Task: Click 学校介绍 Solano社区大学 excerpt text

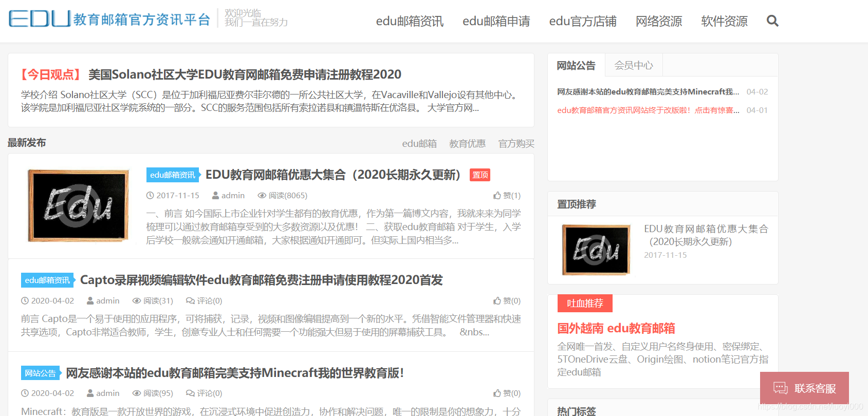Action: coord(270,102)
